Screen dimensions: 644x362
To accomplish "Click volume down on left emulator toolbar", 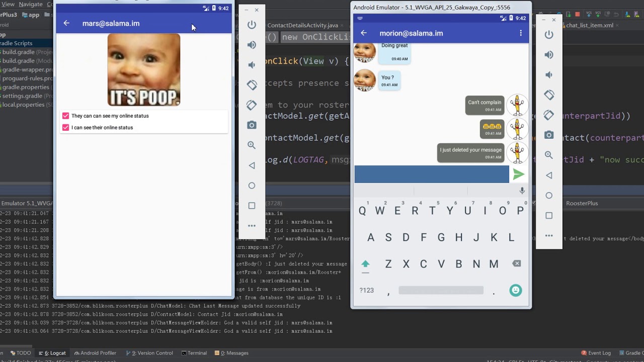I will [x=252, y=65].
